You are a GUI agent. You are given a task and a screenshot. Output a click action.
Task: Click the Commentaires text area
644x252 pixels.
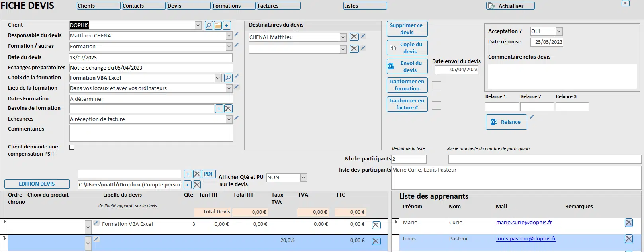pos(151,133)
